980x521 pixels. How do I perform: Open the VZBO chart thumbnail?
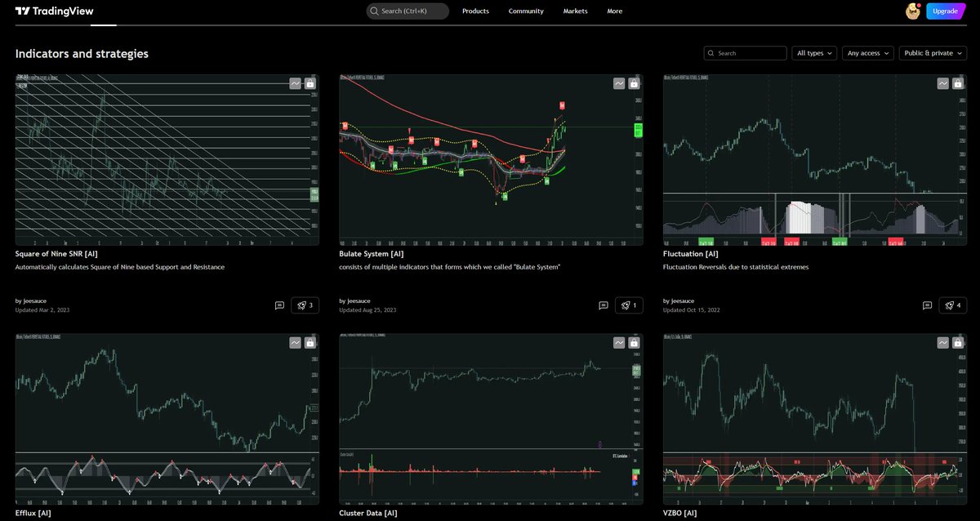pos(815,419)
